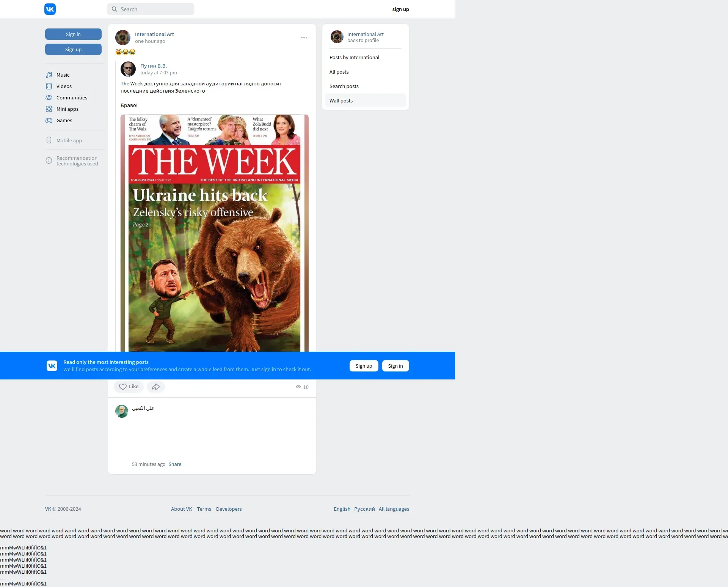Image resolution: width=728 pixels, height=587 pixels.
Task: Click the Mini apps grid icon
Action: point(49,109)
